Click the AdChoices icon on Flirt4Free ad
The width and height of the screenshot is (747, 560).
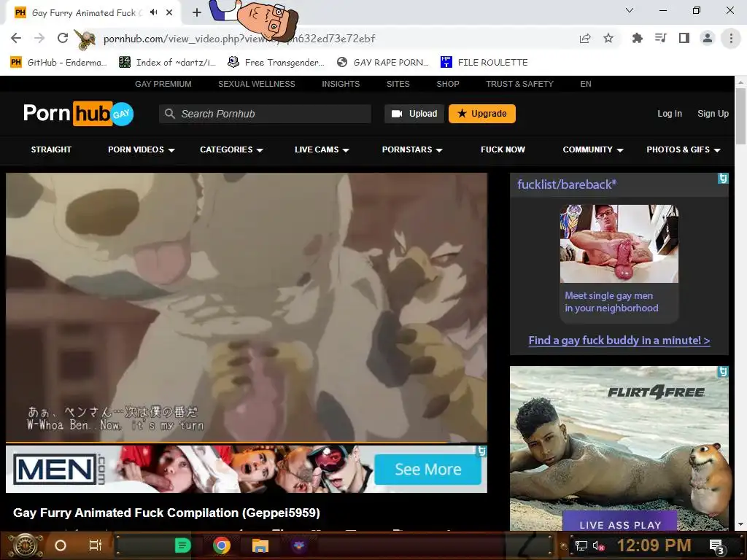point(723,371)
